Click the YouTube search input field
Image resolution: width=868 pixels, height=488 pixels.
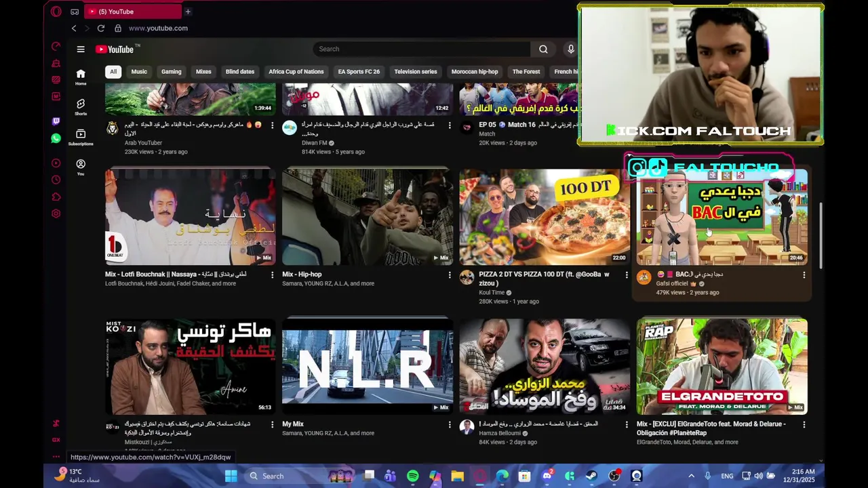click(422, 49)
